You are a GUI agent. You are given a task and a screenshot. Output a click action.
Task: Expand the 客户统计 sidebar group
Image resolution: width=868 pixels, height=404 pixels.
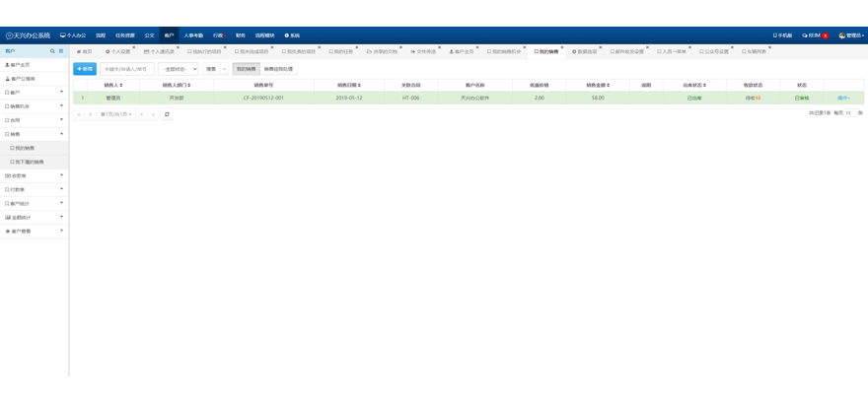coord(35,203)
